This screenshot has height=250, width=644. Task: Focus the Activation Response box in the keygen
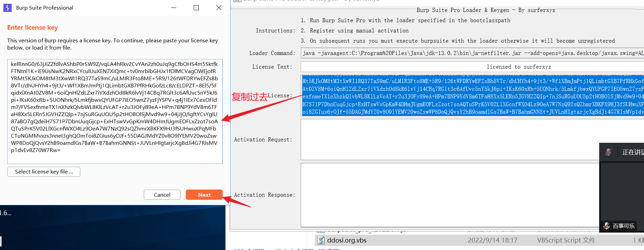coord(450,195)
